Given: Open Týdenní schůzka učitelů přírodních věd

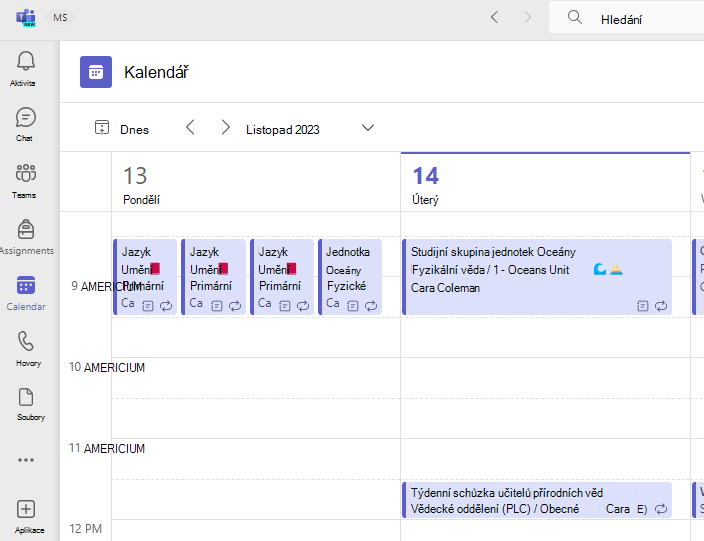Looking at the screenshot, I should pos(537,500).
